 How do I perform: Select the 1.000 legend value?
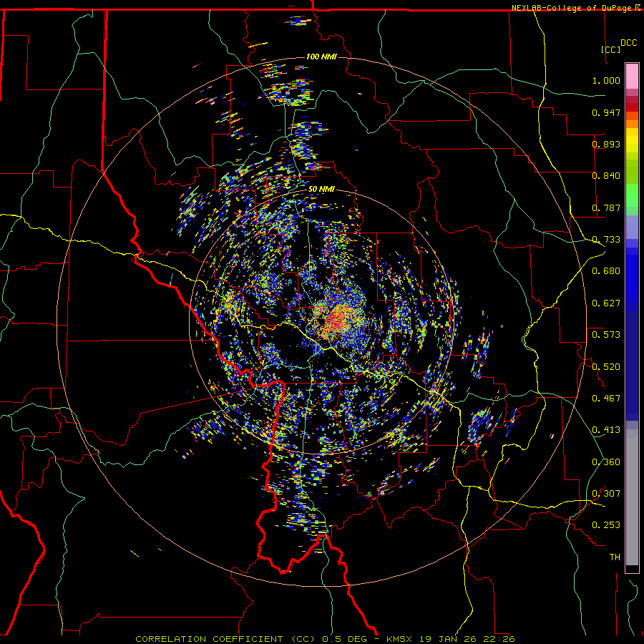(x=606, y=80)
